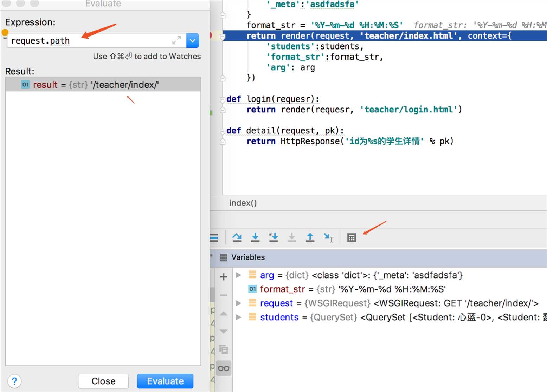Click the Evaluate button
The image size is (547, 392).
(x=165, y=381)
